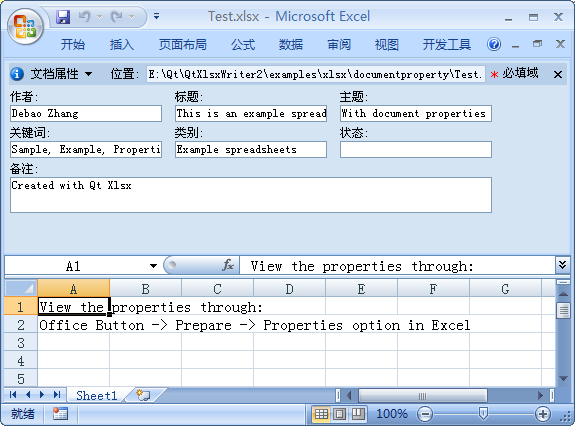Click the fx insert function icon
The image size is (575, 426).
227,265
